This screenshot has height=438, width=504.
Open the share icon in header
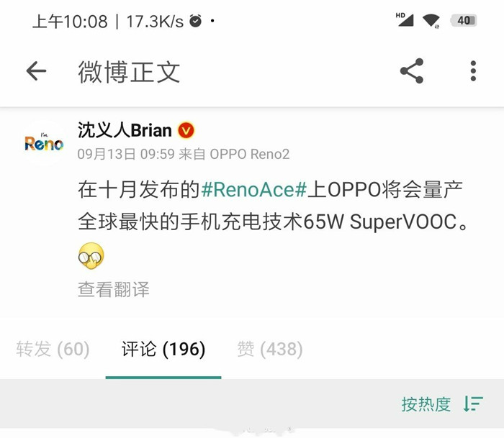point(412,71)
